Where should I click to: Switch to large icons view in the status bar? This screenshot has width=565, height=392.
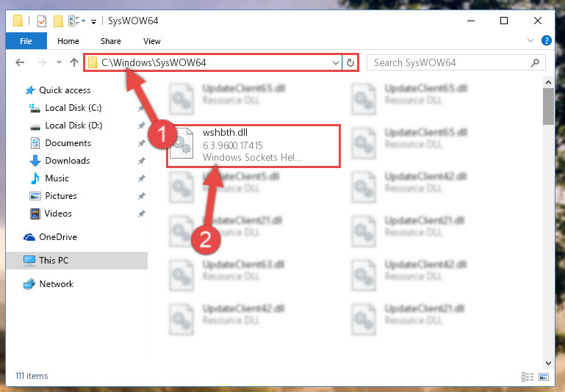544,377
